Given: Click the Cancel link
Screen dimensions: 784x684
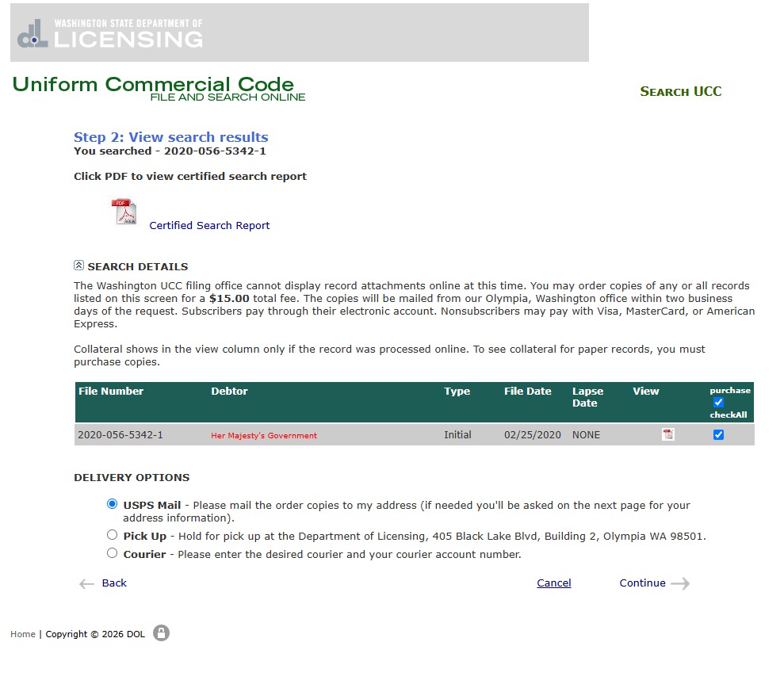Looking at the screenshot, I should [x=554, y=583].
